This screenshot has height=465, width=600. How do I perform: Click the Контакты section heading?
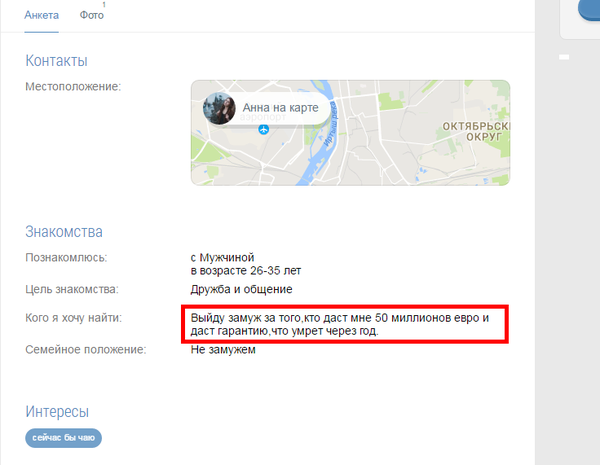point(57,60)
